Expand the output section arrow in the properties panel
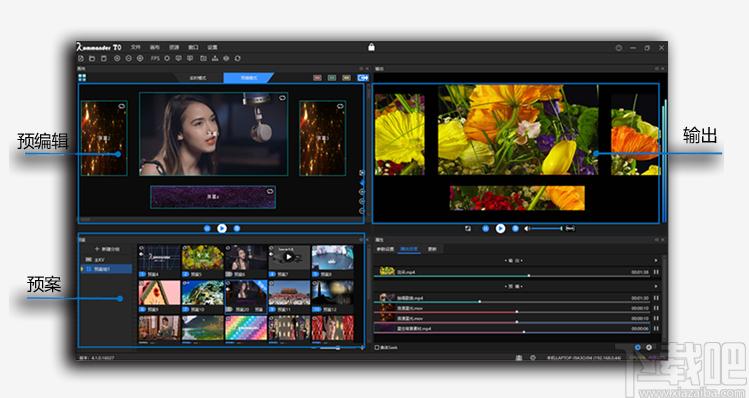 click(656, 260)
